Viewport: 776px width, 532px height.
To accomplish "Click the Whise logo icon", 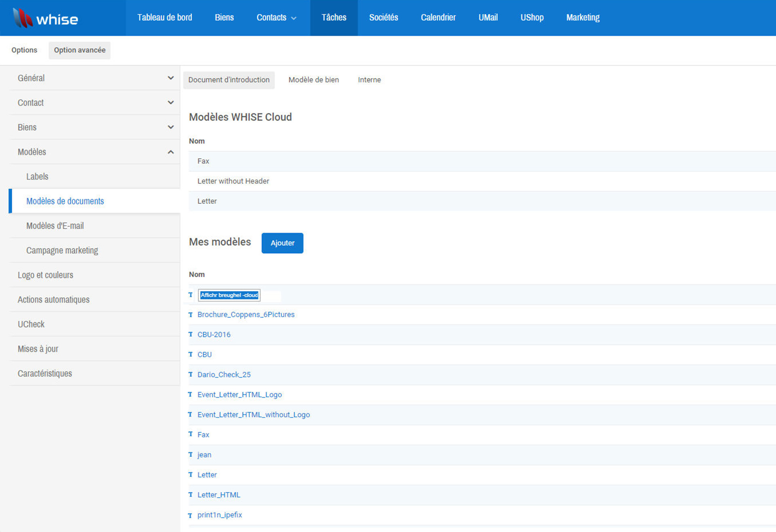I will pyautogui.click(x=22, y=18).
